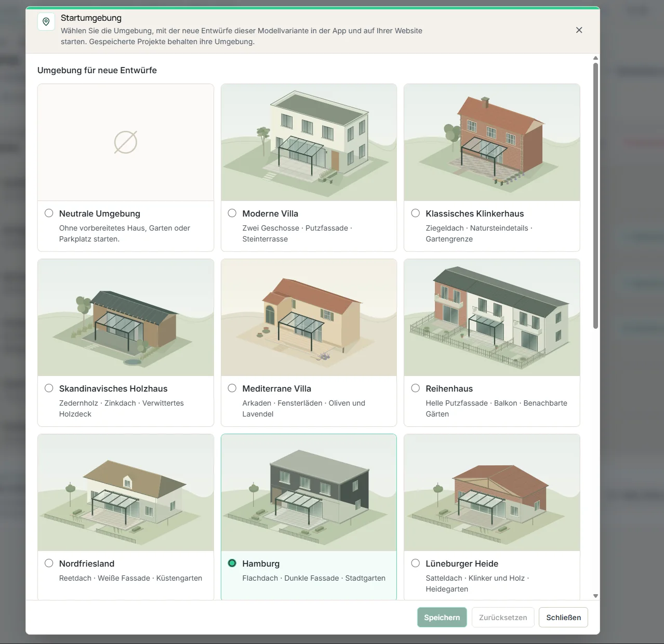Click the text 'Zwei Geschosse · Putzfassade · Steinterrasse'
The image size is (664, 644).
tap(297, 233)
